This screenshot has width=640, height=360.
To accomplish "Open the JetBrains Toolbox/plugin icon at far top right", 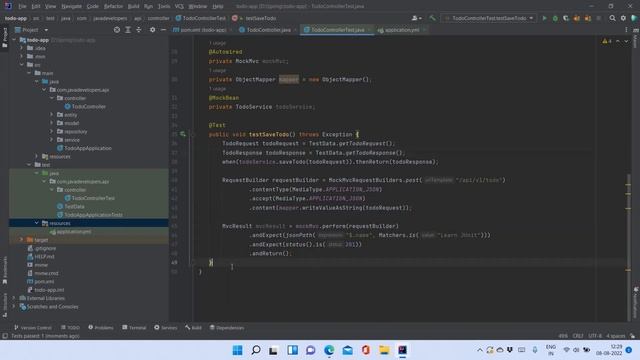I will pos(634,18).
